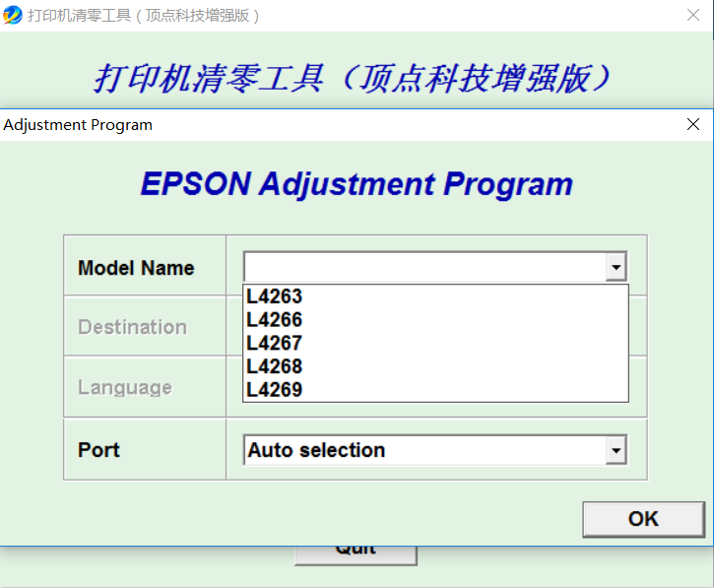The width and height of the screenshot is (714, 588).
Task: Close the 打印机清零工具 main window
Action: [693, 15]
